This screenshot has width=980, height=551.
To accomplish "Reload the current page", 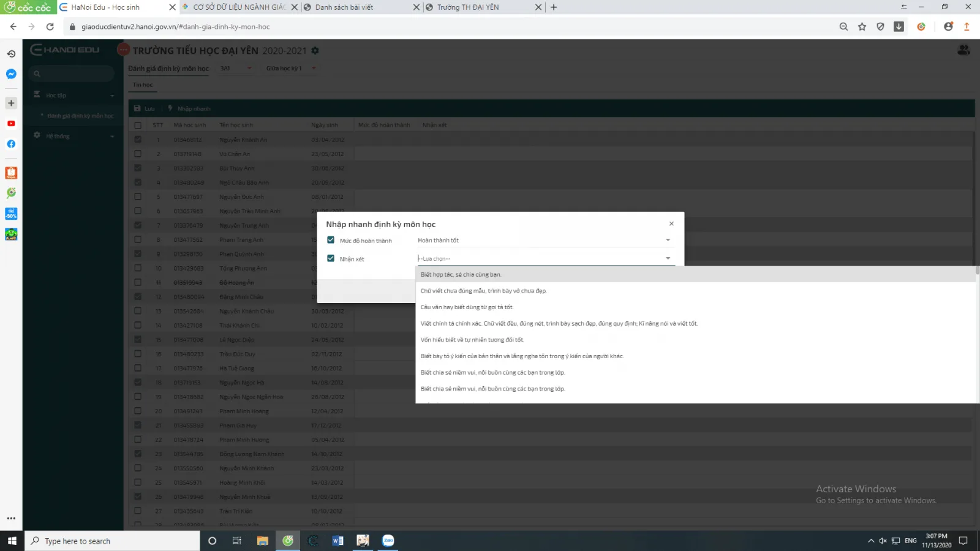I will click(50, 26).
